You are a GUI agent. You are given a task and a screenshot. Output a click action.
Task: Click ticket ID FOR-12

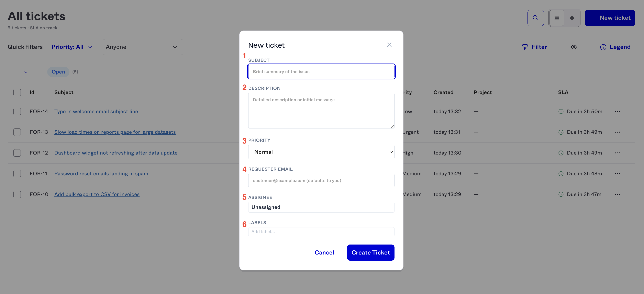click(x=39, y=153)
